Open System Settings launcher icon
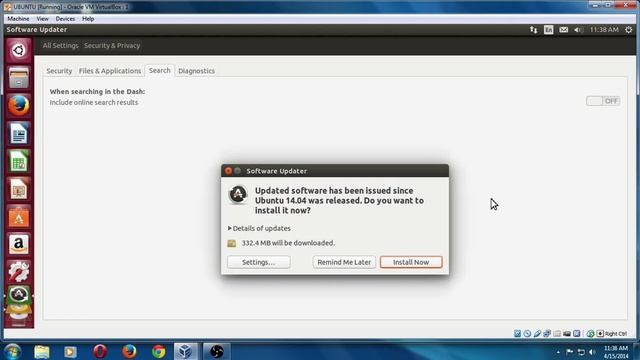The image size is (640, 360). pyautogui.click(x=18, y=272)
